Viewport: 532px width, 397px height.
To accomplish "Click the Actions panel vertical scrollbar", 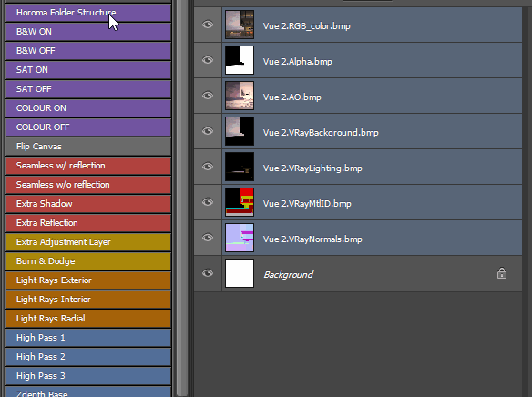I will click(182, 198).
